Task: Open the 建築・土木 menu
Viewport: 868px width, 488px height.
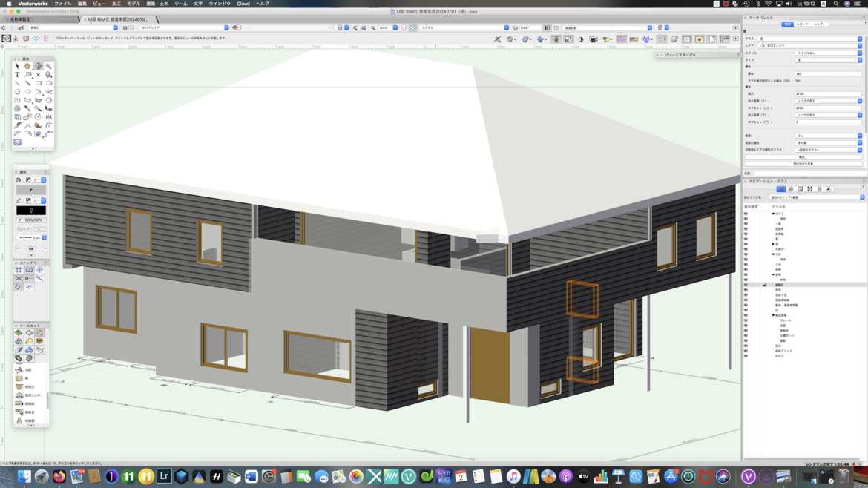Action: [157, 4]
